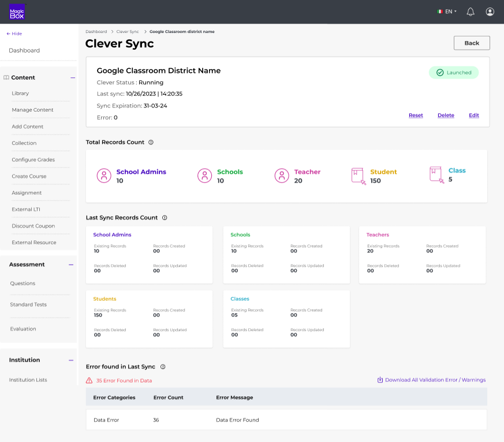
Task: Click the Error found in Last Sync info icon
Action: pos(163,367)
